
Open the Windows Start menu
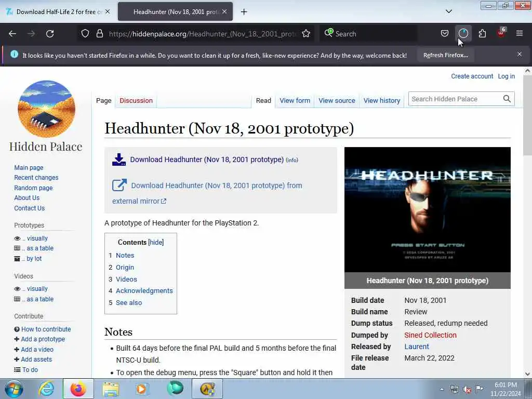[x=14, y=389]
